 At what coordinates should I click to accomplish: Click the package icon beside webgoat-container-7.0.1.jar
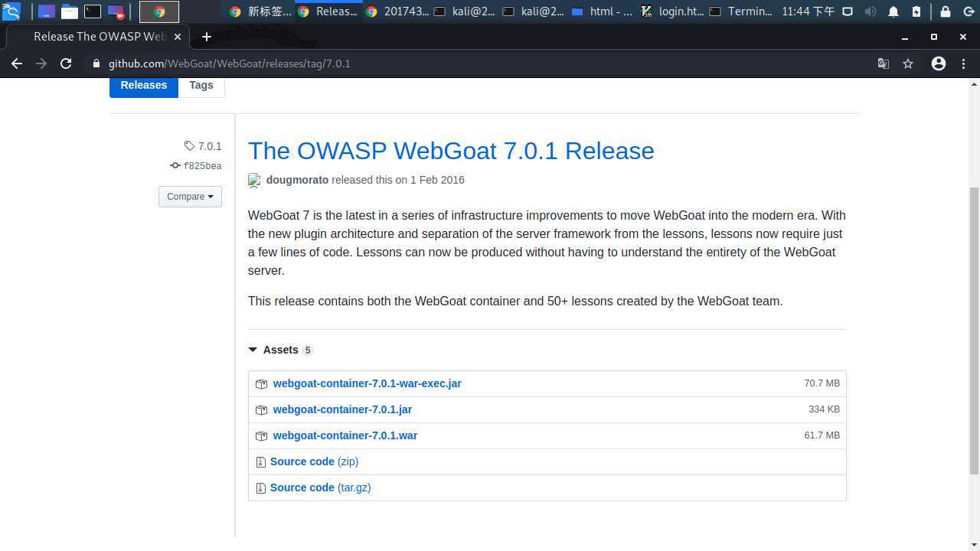(x=261, y=410)
